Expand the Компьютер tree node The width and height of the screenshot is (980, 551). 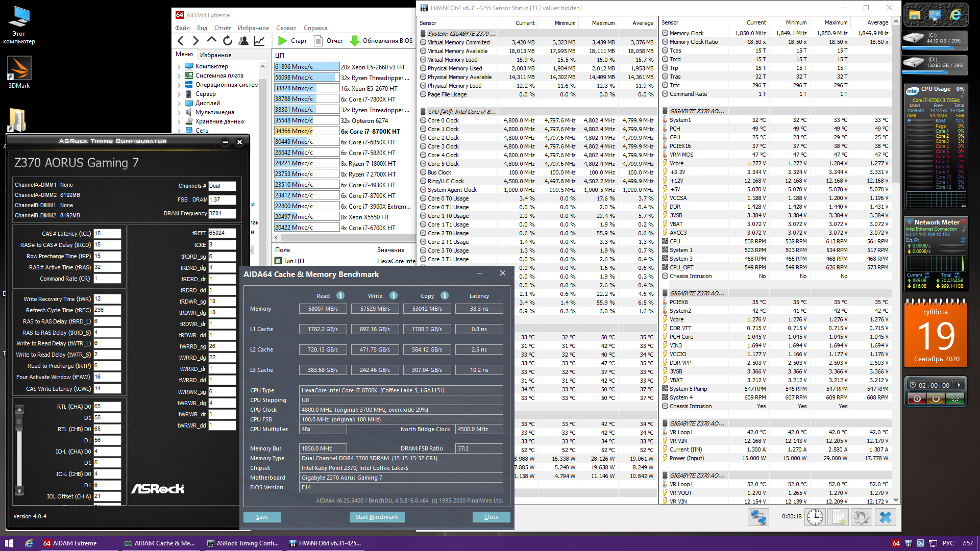[179, 66]
